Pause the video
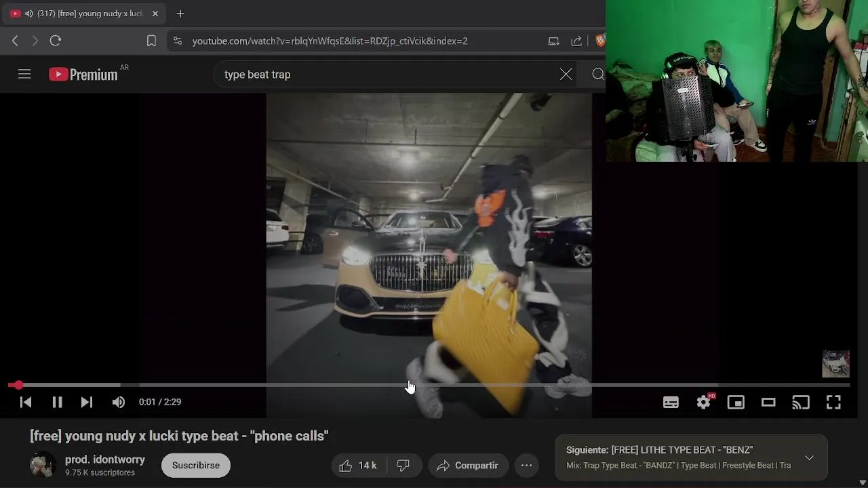The image size is (868, 488). (x=57, y=402)
